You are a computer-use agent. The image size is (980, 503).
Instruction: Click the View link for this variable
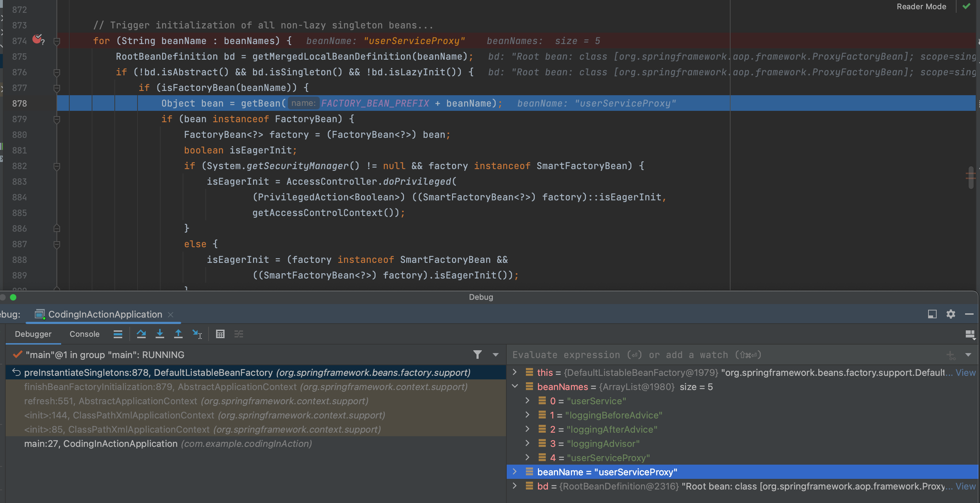tap(965, 373)
